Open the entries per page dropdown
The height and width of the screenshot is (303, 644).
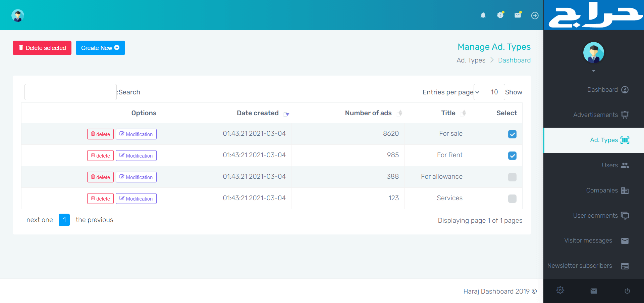(x=489, y=92)
